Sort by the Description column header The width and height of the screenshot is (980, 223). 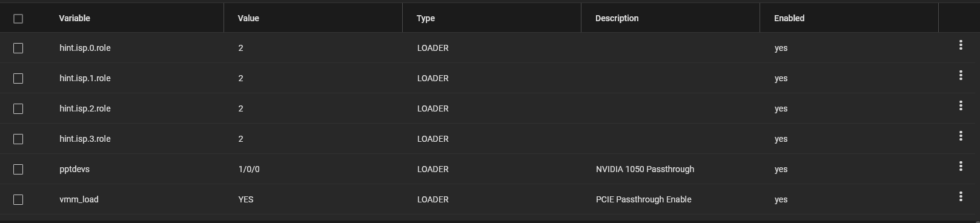tap(617, 18)
